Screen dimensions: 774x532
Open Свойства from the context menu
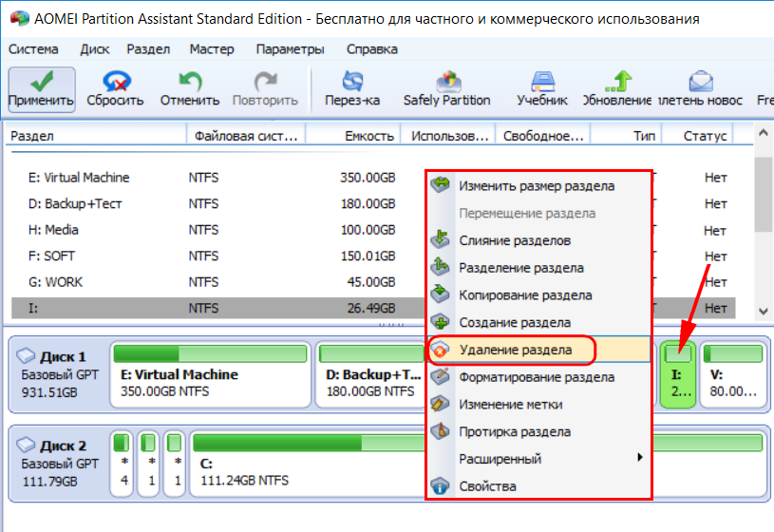coord(487,486)
